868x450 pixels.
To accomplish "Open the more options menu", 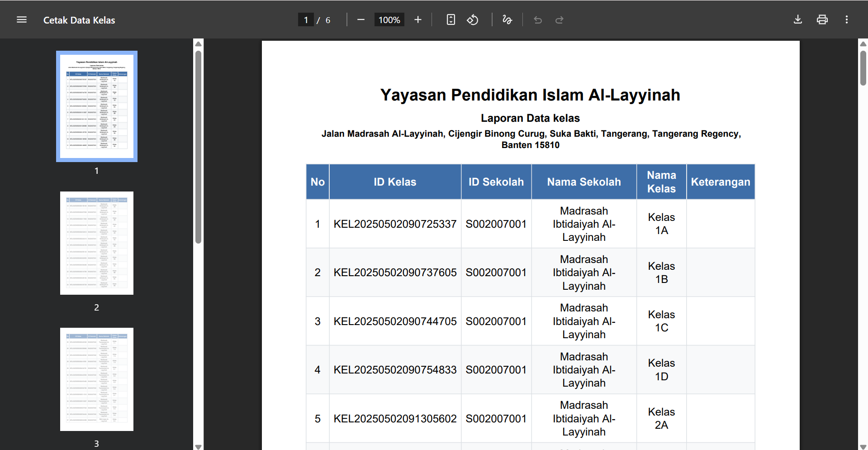I will pos(847,19).
